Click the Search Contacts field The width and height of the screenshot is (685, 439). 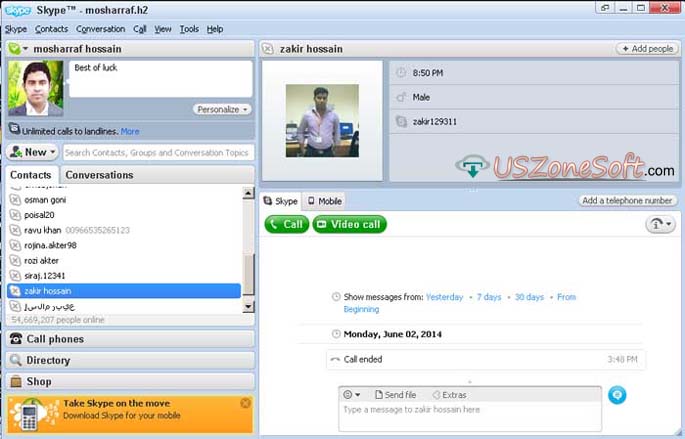(159, 152)
